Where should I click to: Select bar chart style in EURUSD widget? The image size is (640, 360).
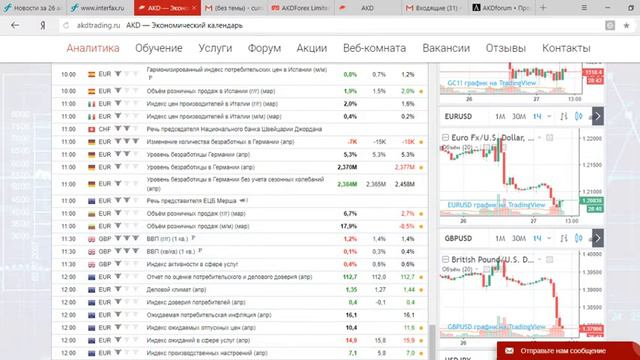(564, 116)
